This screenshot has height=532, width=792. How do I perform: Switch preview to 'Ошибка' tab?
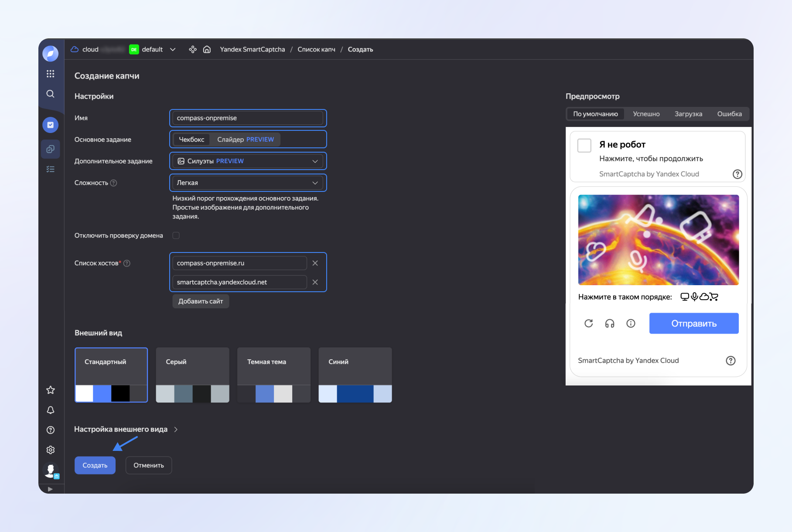click(x=729, y=114)
